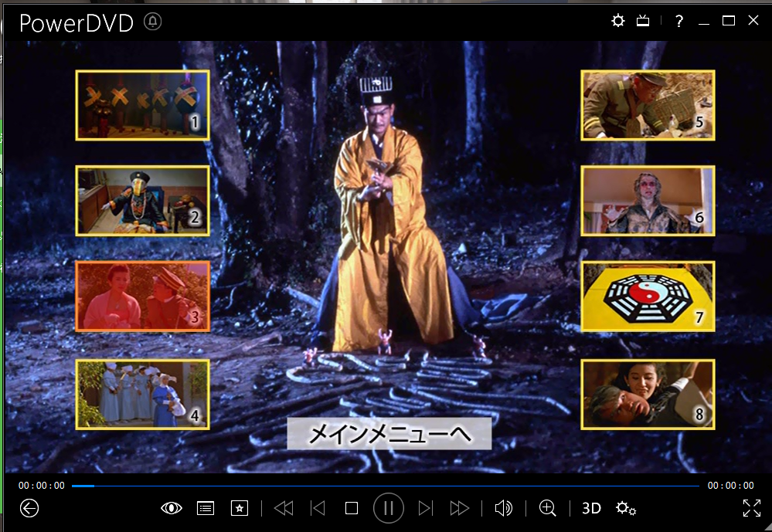Select chapter 7 yin-yang thumbnail
772x532 pixels.
648,296
